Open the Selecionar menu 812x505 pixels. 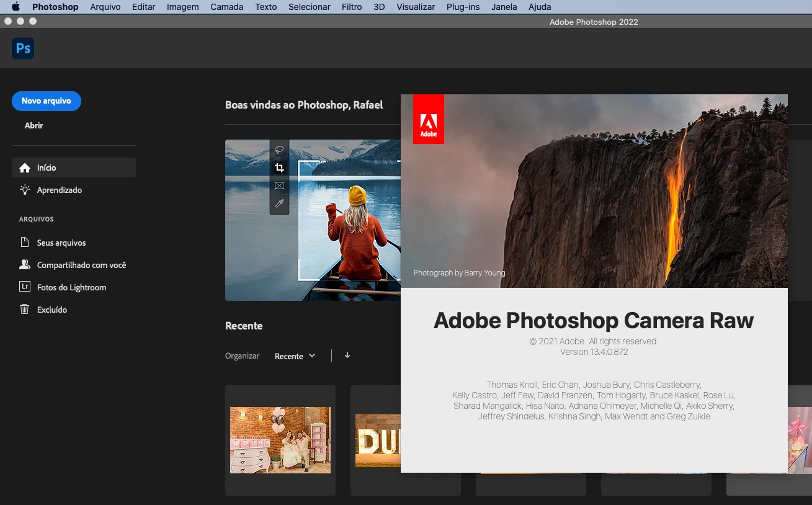tap(310, 7)
